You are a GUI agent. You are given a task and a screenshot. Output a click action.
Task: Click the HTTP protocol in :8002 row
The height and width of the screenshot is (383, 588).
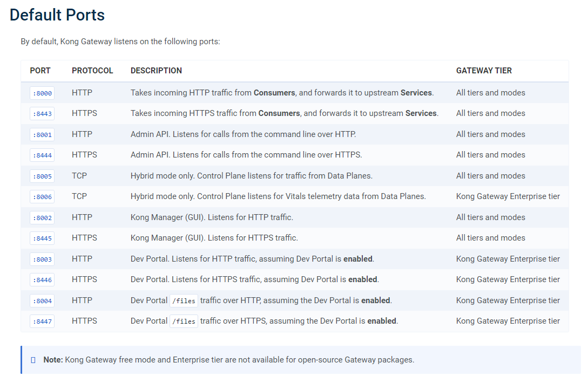click(x=82, y=217)
